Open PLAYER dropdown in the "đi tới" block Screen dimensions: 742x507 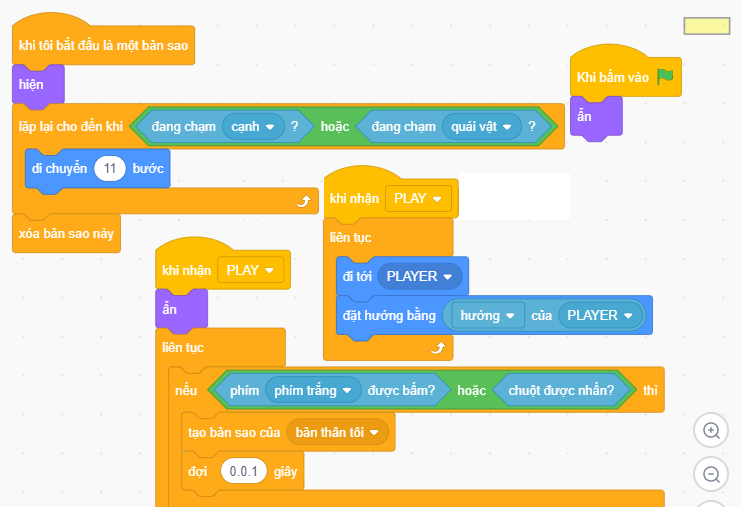(x=419, y=276)
